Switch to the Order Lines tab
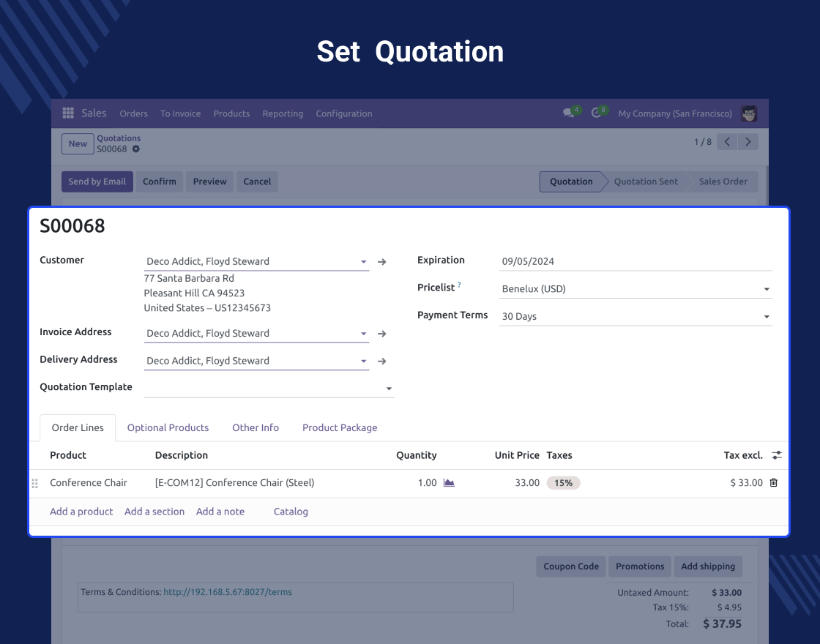The image size is (820, 644). (78, 427)
